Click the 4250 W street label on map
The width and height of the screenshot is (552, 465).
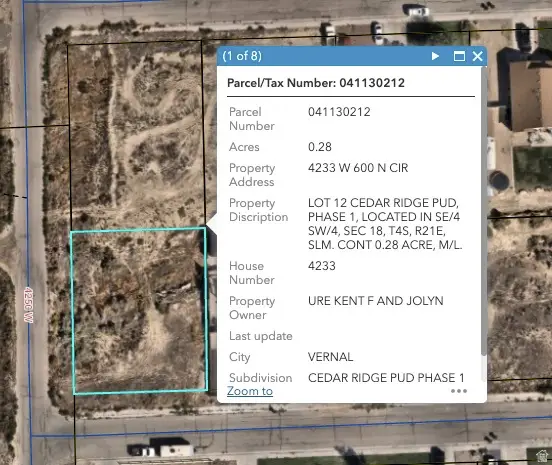point(28,305)
